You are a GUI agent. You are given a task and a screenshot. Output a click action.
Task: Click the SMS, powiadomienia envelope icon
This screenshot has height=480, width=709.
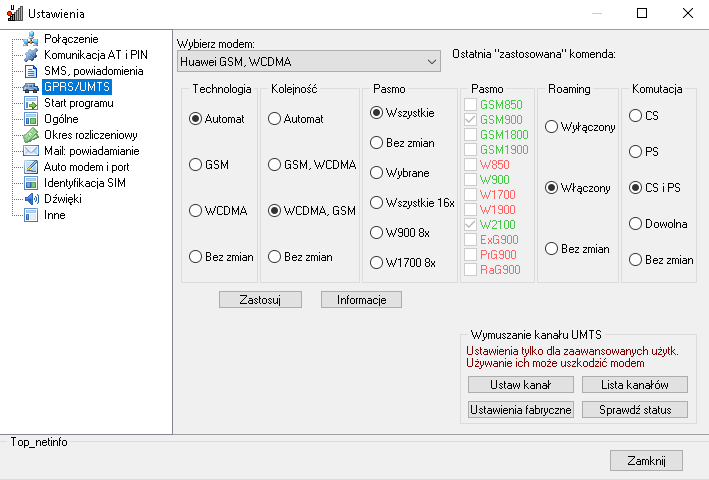point(31,71)
